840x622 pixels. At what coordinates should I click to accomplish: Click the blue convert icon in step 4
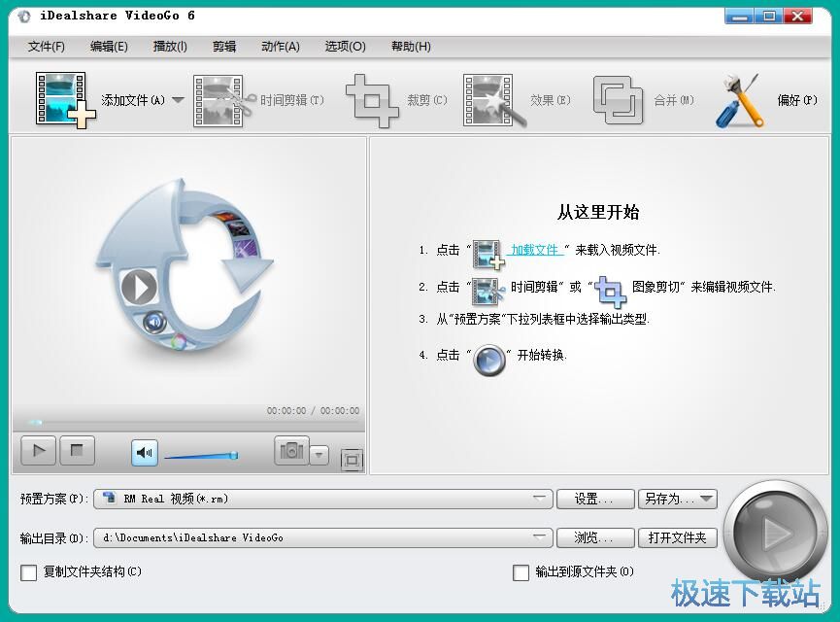[x=489, y=360]
